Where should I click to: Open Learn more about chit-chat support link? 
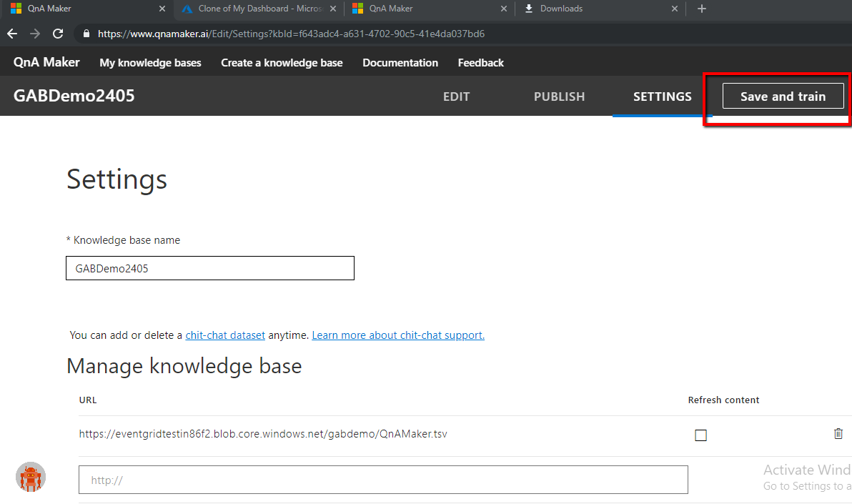398,335
